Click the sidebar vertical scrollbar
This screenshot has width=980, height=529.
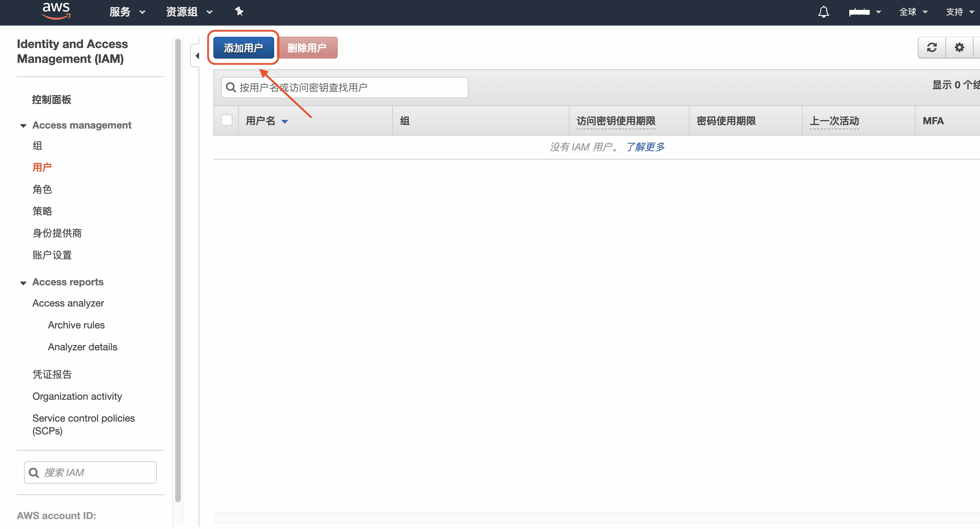(178, 266)
